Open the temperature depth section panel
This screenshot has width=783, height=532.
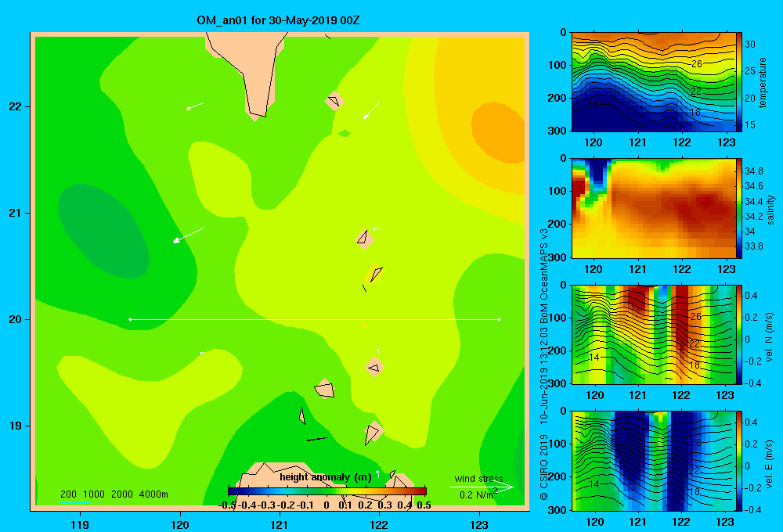(x=654, y=82)
